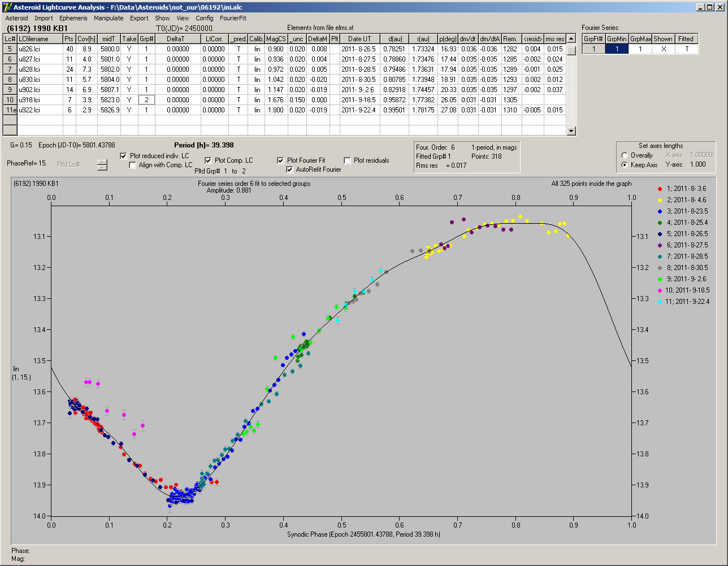
Task: Toggle Plot reduced indiv. LC checkbox
Action: pos(124,155)
